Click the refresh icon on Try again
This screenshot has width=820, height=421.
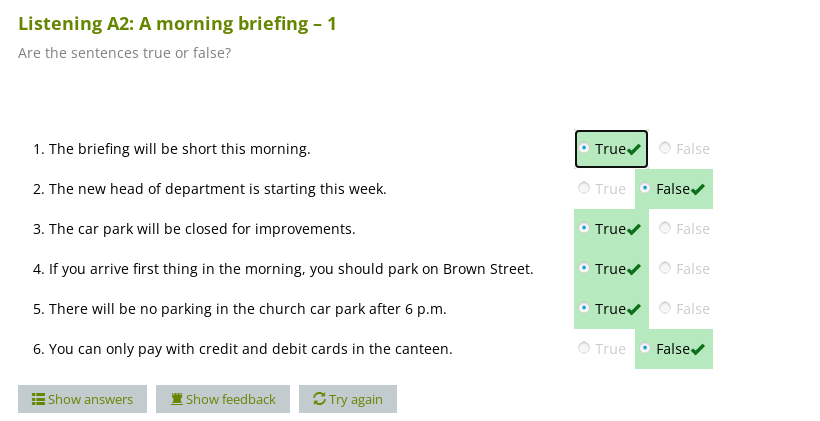[319, 399]
